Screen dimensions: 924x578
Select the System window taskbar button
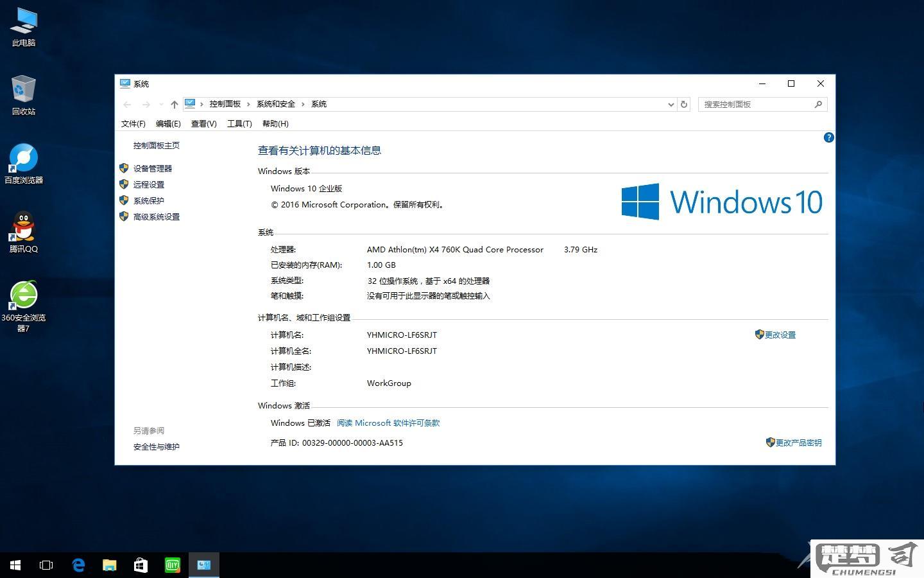(204, 565)
